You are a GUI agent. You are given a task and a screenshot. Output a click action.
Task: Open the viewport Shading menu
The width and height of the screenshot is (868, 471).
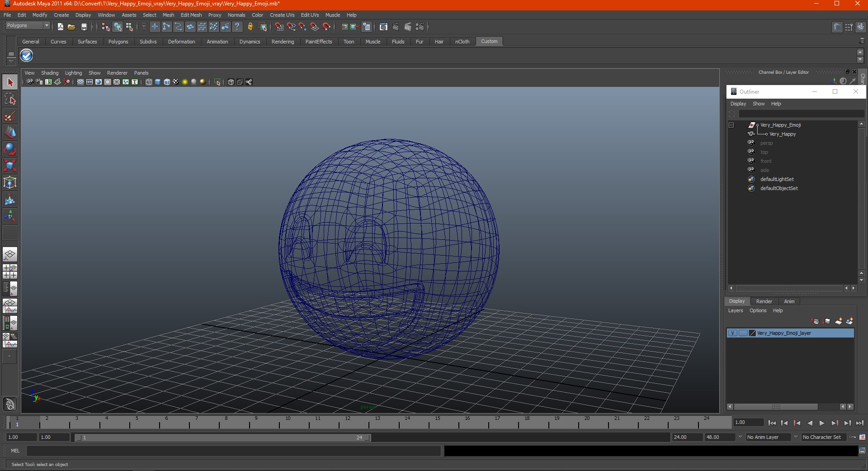coord(50,73)
